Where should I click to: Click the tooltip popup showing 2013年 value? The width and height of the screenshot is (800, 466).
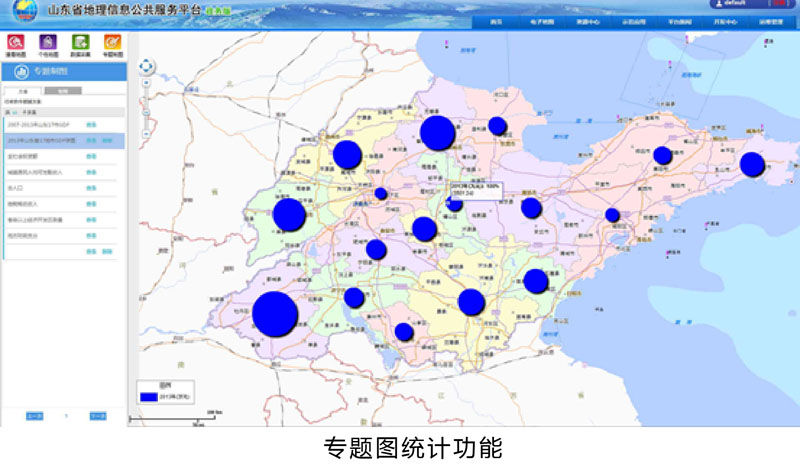pos(476,190)
